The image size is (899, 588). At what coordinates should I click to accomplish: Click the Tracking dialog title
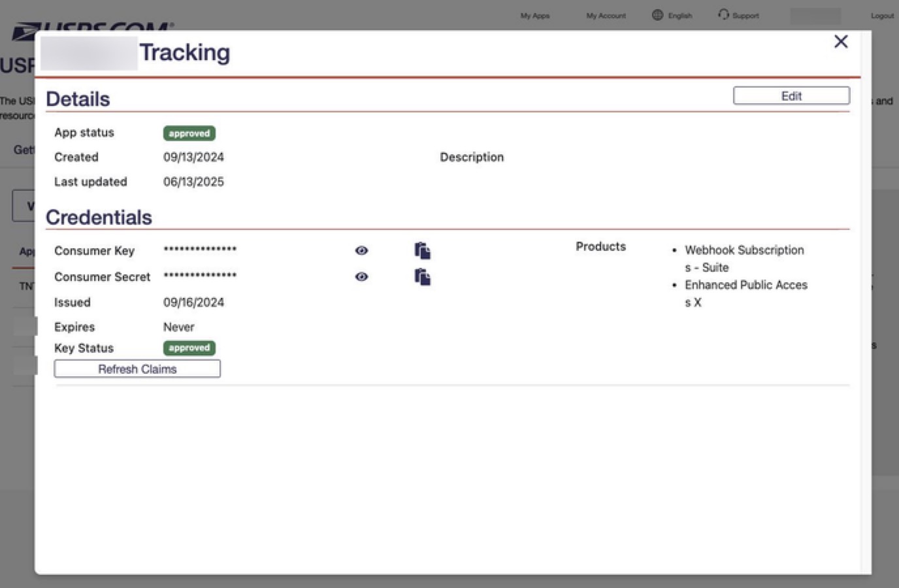coord(185,53)
